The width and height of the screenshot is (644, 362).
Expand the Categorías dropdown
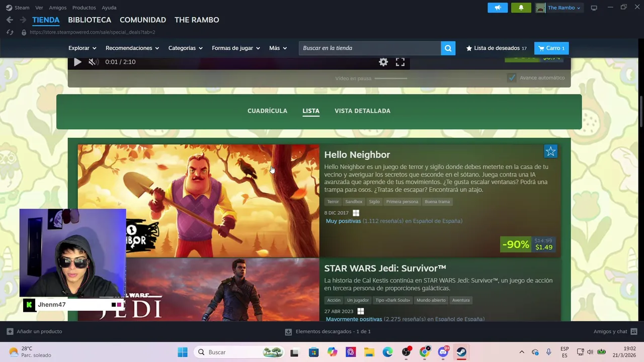pyautogui.click(x=185, y=48)
